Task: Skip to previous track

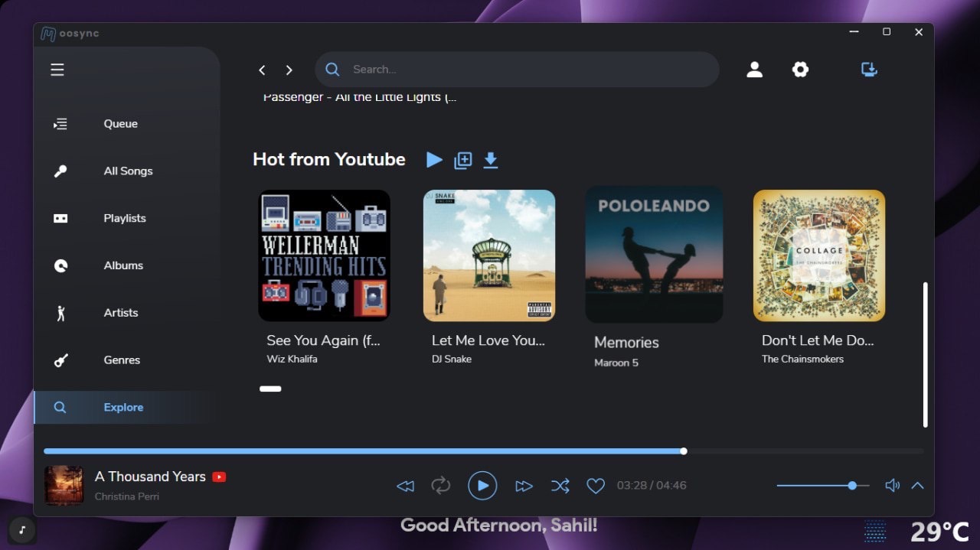Action: (x=405, y=486)
